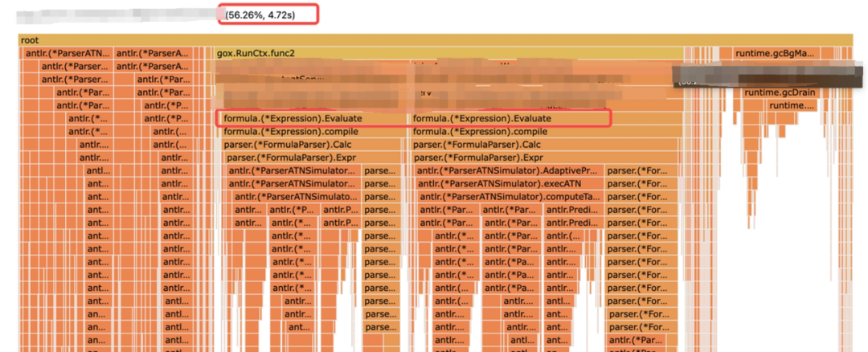Open the runtime.gcBgMa... frame

[x=776, y=54]
